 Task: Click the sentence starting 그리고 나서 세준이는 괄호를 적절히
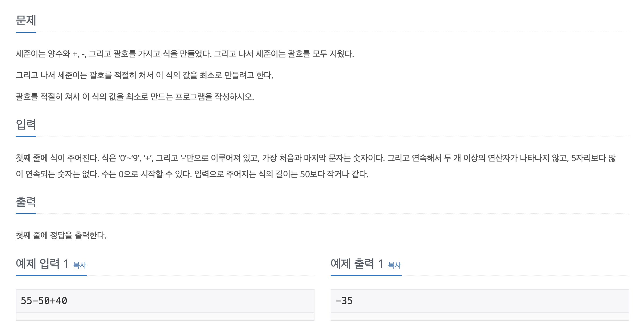tap(144, 75)
